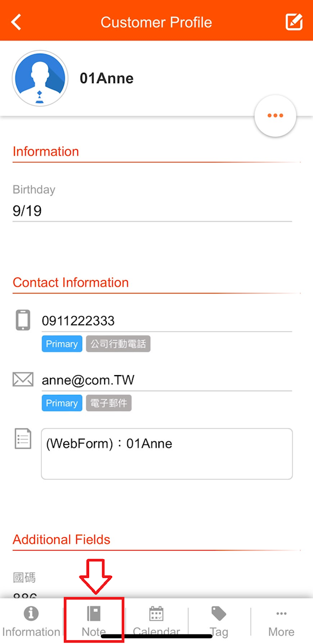
Task: Open the Note tab
Action: (94, 621)
